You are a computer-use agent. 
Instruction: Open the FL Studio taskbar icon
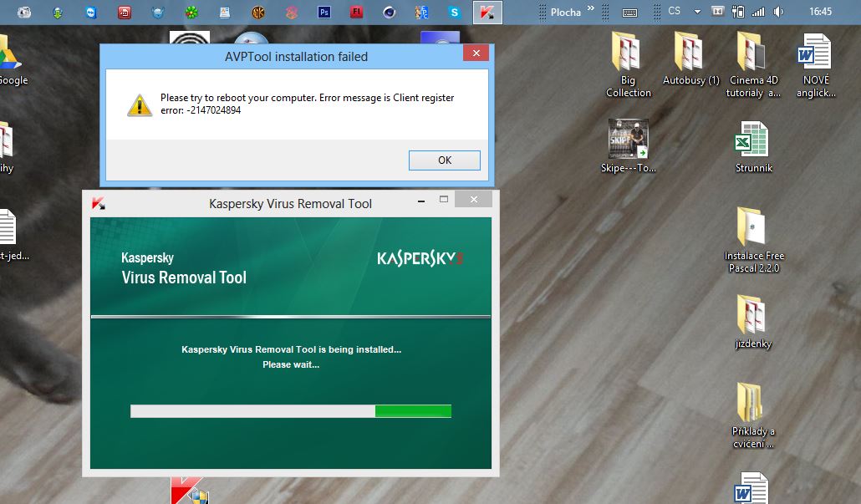(356, 12)
